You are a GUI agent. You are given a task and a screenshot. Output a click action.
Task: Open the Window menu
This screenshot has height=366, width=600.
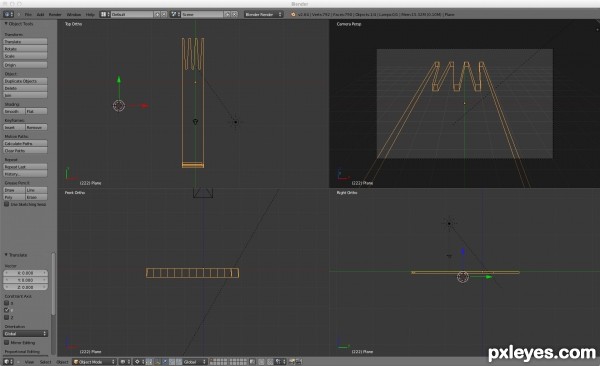pyautogui.click(x=73, y=15)
